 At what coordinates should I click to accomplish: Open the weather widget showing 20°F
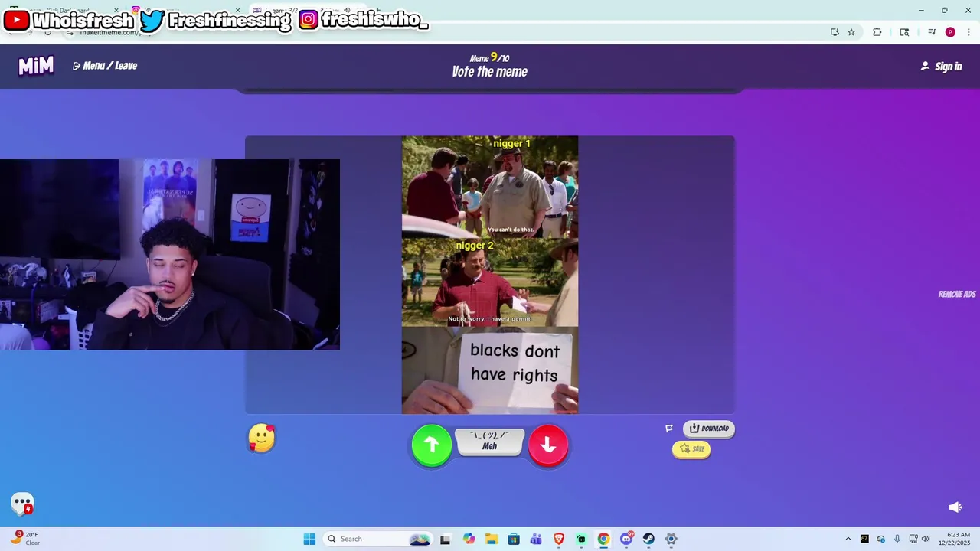[x=24, y=539]
